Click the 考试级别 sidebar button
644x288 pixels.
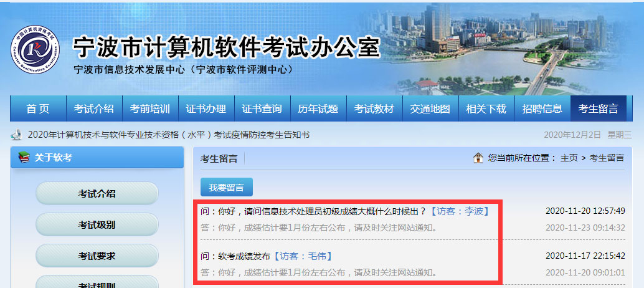(97, 225)
